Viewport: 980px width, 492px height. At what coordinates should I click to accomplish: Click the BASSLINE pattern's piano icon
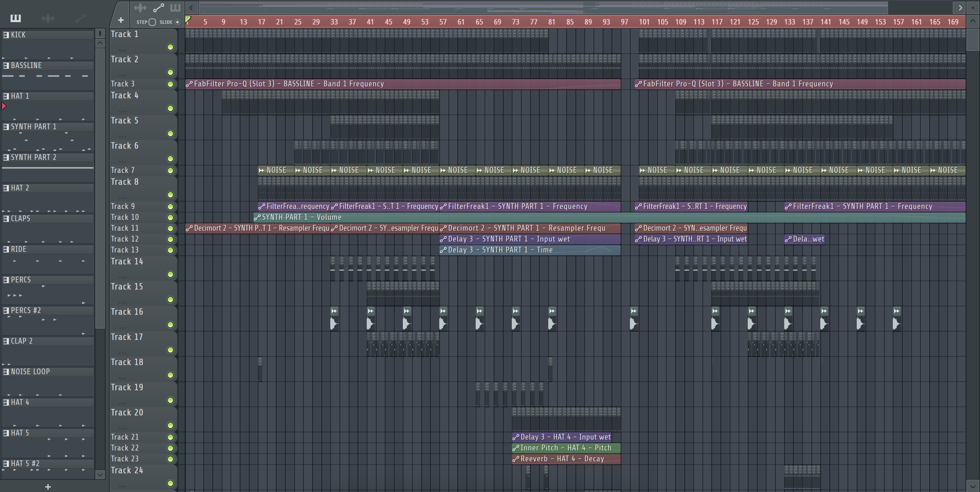[x=6, y=65]
